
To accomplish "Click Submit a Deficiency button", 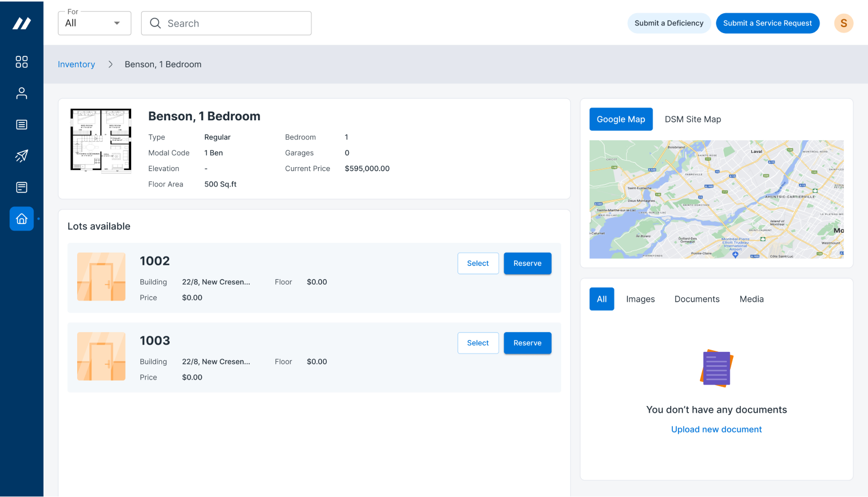I will [x=669, y=23].
